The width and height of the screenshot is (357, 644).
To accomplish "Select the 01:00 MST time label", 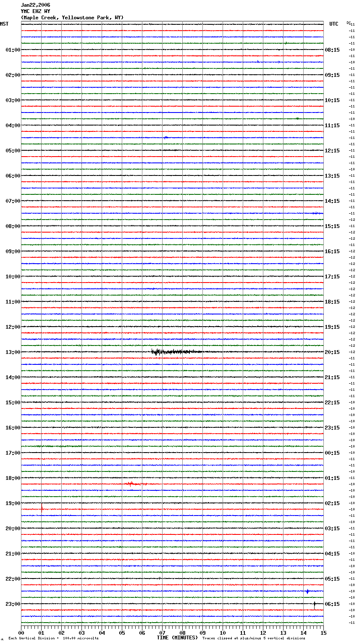I will 13,50.
